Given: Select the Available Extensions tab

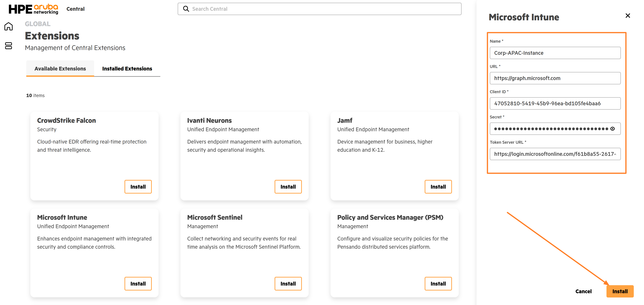Looking at the screenshot, I should pyautogui.click(x=60, y=69).
